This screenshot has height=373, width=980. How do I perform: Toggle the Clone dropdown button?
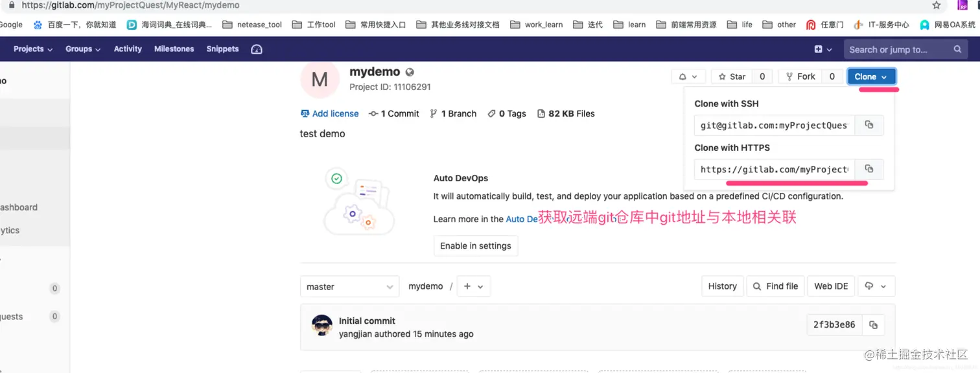click(872, 76)
